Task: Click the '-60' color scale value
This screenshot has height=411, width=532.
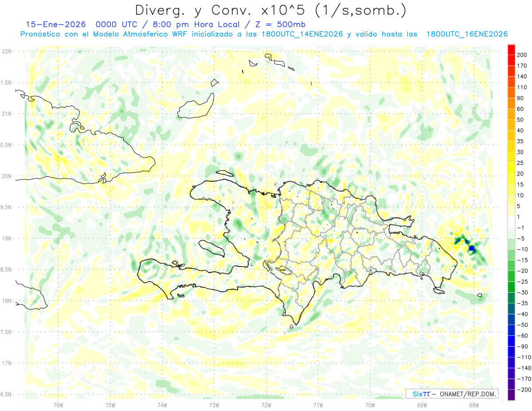Action: pos(523,336)
